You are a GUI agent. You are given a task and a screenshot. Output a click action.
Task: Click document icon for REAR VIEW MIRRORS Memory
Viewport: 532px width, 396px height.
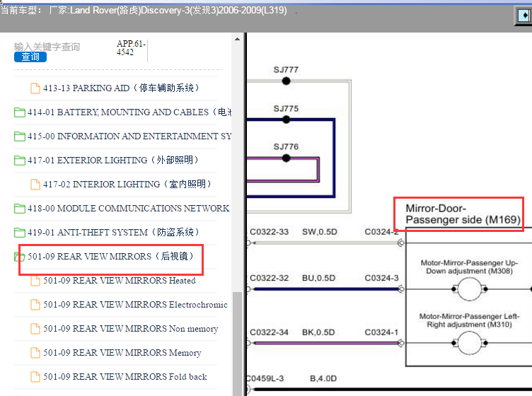coord(35,353)
